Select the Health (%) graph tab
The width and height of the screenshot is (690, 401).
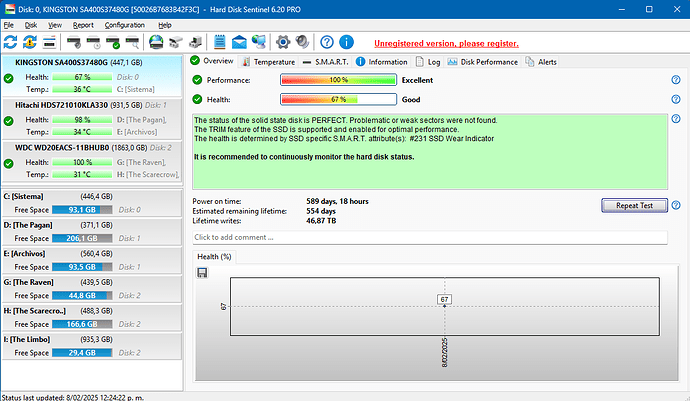pyautogui.click(x=214, y=257)
